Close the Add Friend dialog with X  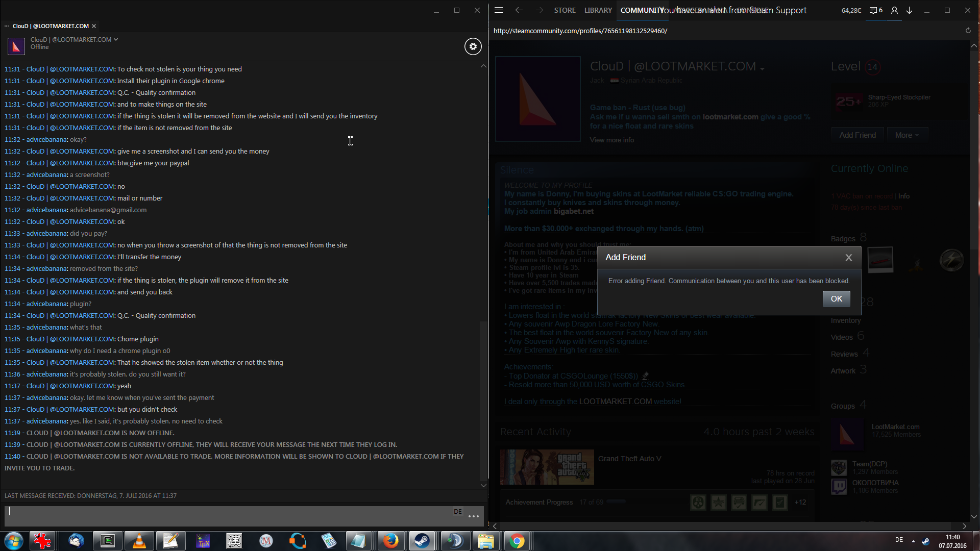point(848,258)
